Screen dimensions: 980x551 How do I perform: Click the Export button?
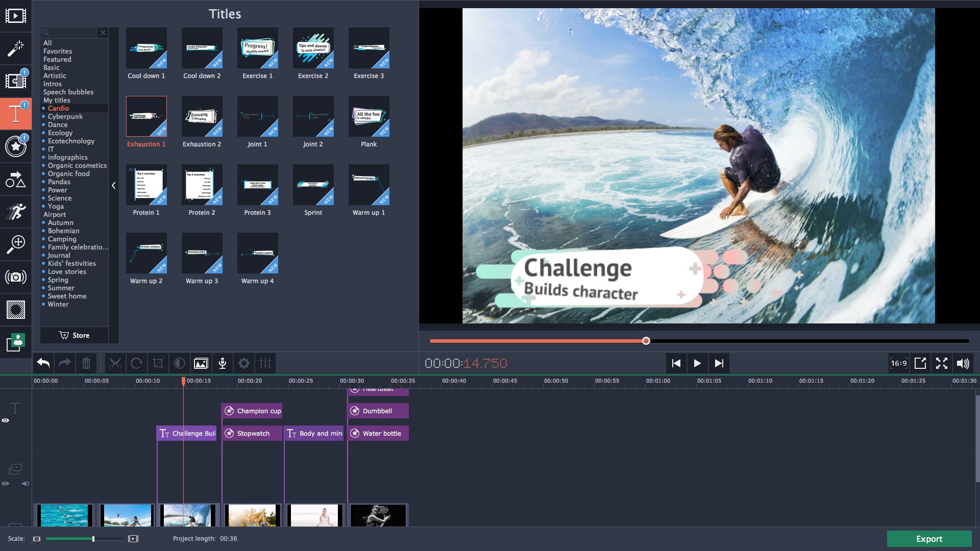pos(929,539)
